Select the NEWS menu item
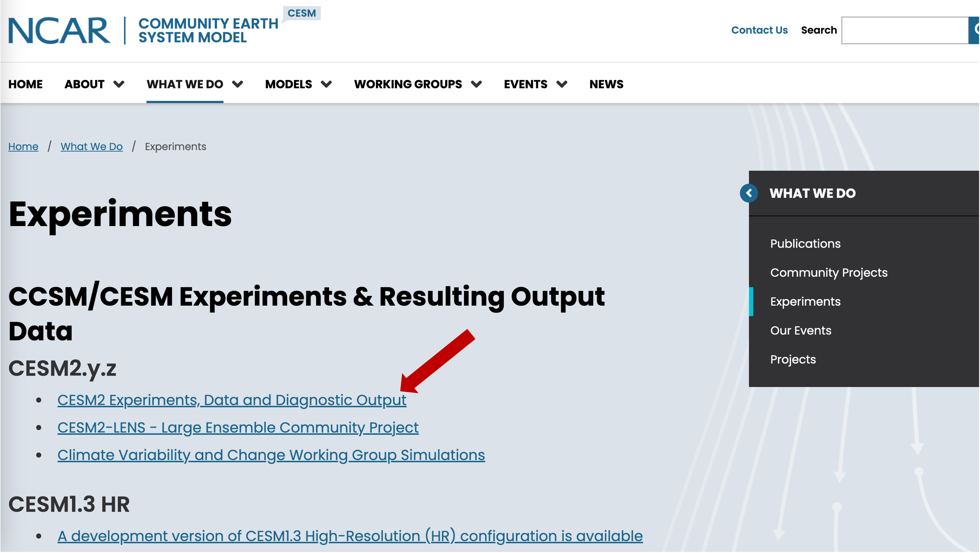The image size is (980, 553). [606, 84]
